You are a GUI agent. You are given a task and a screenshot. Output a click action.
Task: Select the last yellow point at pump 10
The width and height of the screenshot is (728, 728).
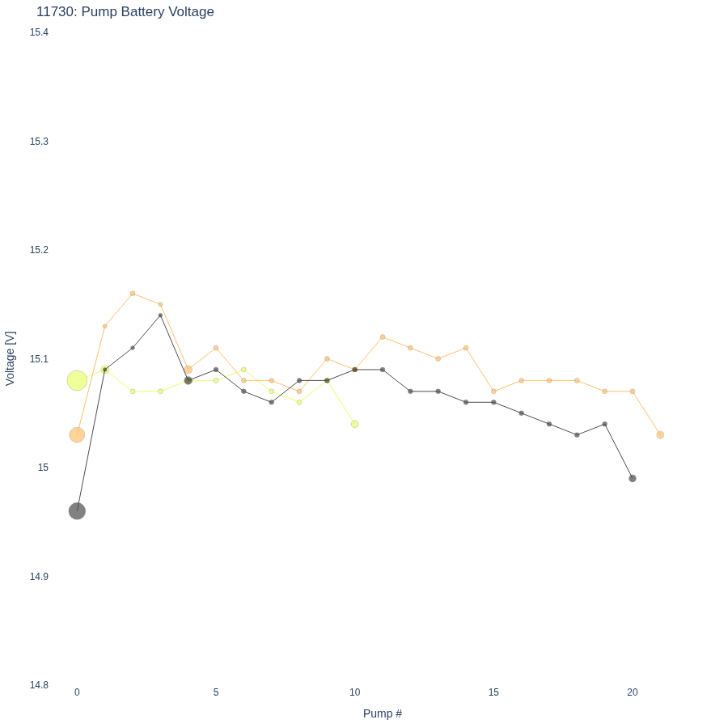pyautogui.click(x=355, y=424)
